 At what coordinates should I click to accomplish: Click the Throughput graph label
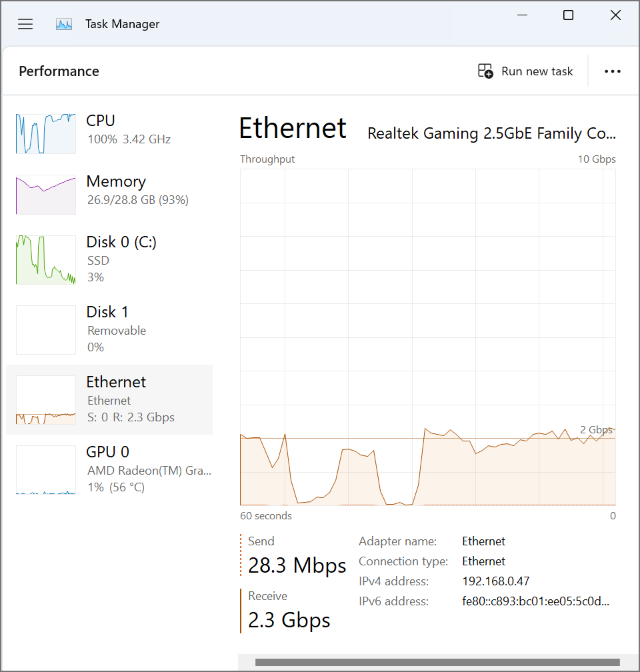click(x=267, y=159)
